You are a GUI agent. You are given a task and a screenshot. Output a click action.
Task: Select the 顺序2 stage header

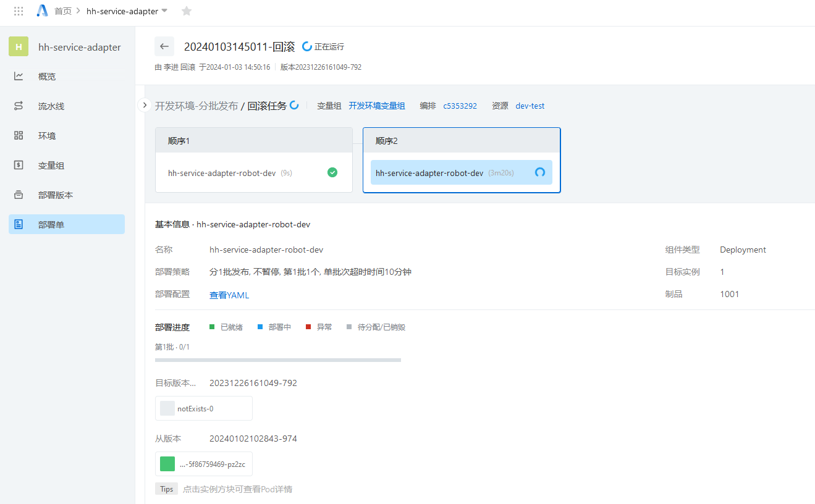(x=462, y=140)
